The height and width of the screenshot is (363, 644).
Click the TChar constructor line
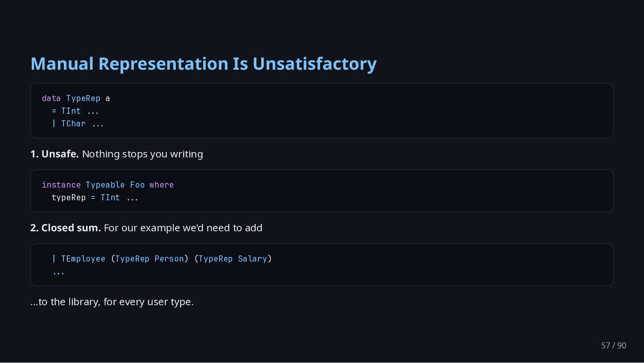(x=78, y=124)
